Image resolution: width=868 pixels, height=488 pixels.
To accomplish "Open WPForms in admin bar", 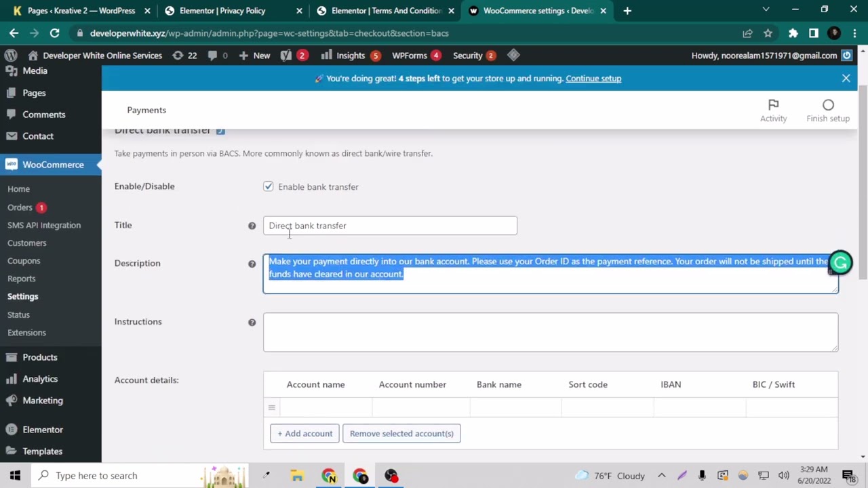I will tap(416, 56).
